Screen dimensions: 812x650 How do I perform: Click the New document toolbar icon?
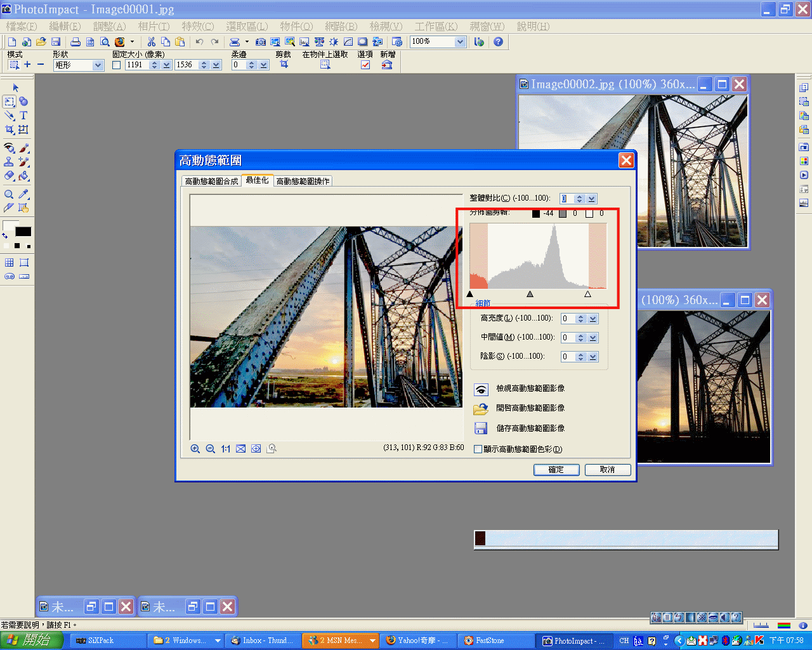coord(12,42)
